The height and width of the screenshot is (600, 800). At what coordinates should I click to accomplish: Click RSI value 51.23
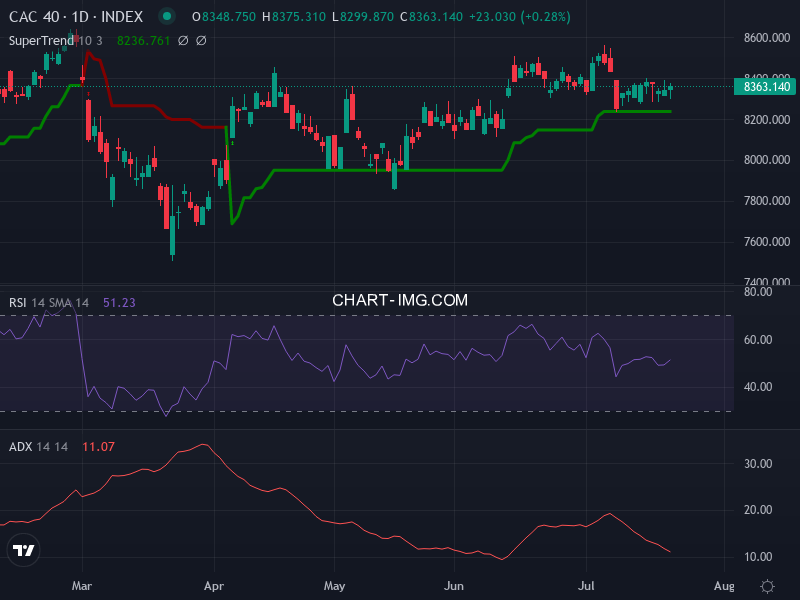[119, 303]
